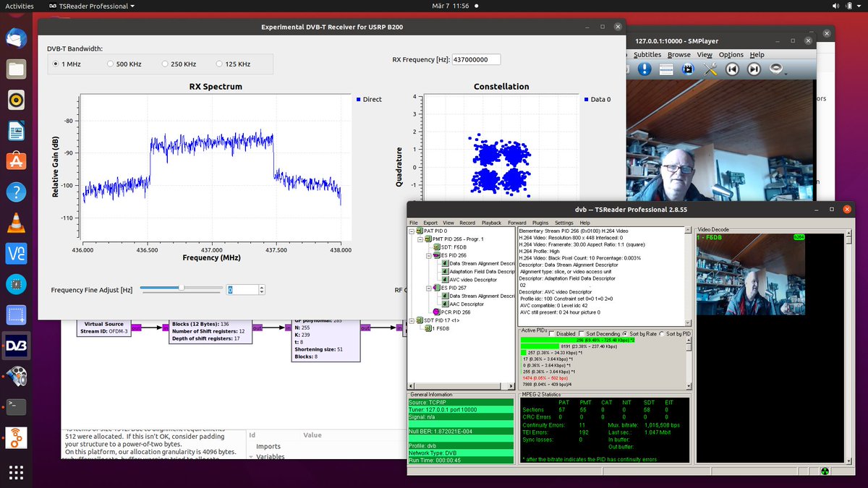Open TSReader Playback menu
Viewport: 868px width, 488px height.
coord(492,223)
